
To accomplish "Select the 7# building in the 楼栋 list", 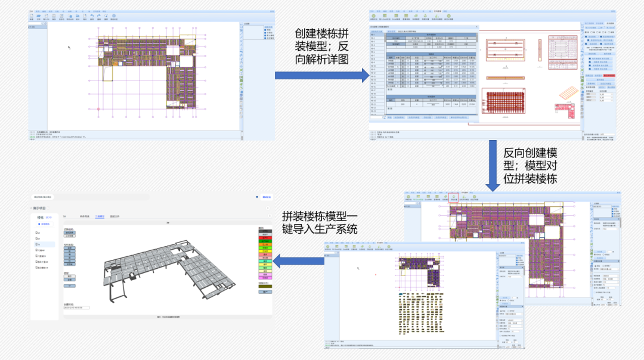I will 38,244.
